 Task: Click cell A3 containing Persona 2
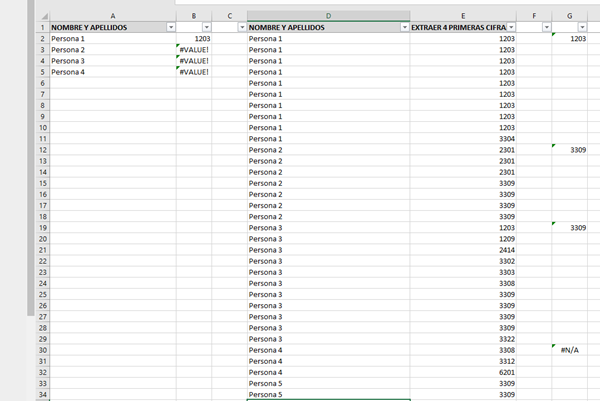point(112,50)
